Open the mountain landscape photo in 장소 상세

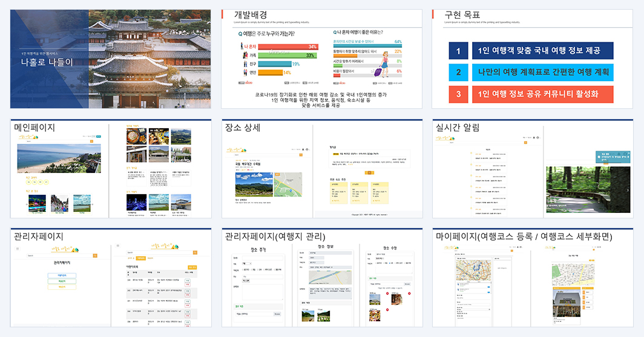click(x=254, y=185)
